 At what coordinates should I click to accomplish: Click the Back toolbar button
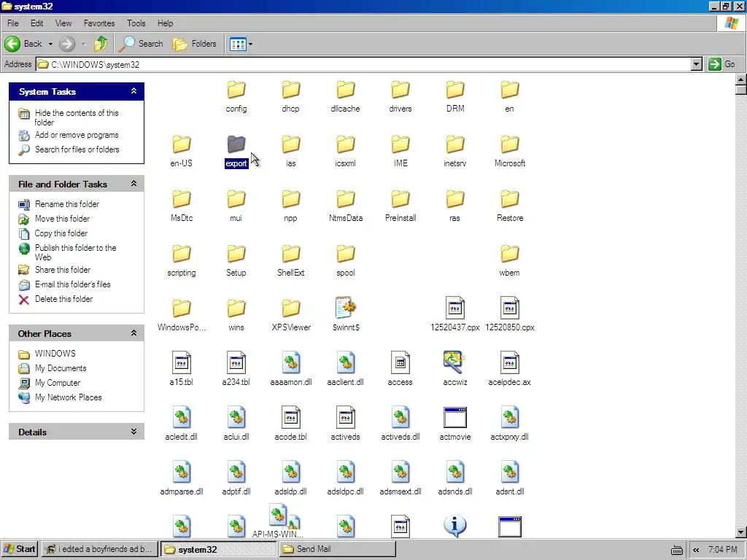click(x=23, y=44)
